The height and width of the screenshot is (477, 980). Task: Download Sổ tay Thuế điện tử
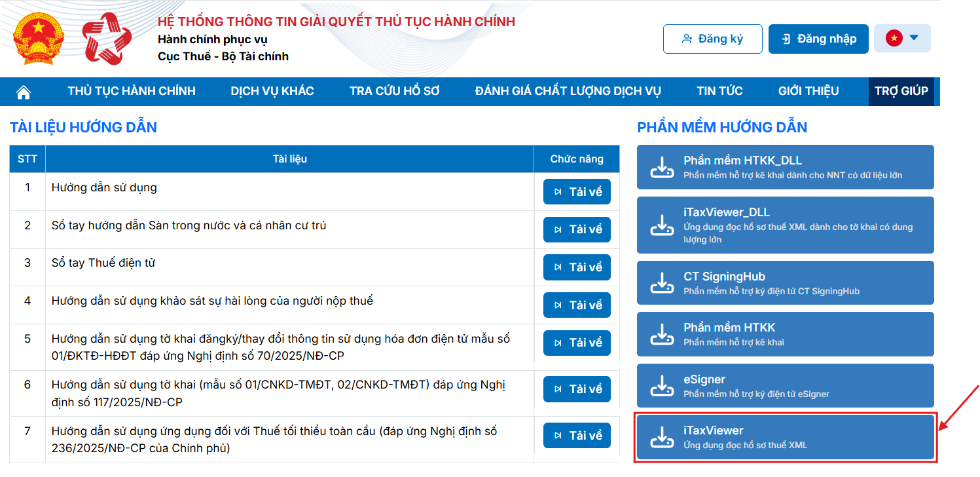click(577, 267)
